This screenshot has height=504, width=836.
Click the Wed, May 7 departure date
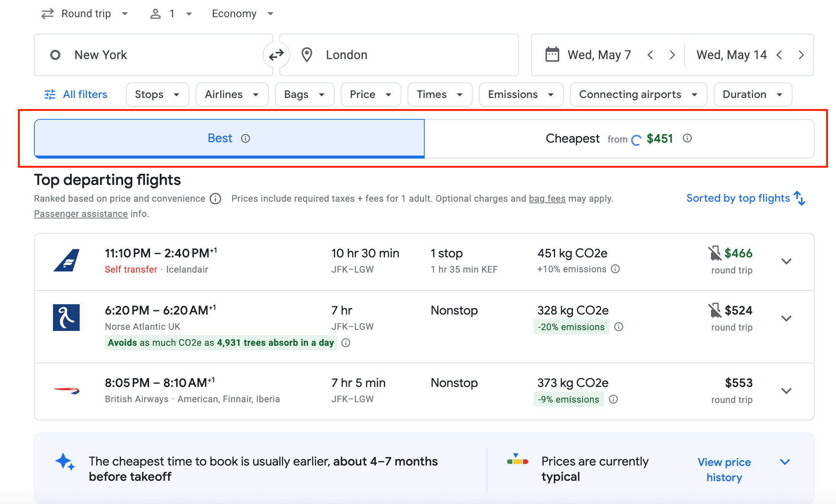599,55
